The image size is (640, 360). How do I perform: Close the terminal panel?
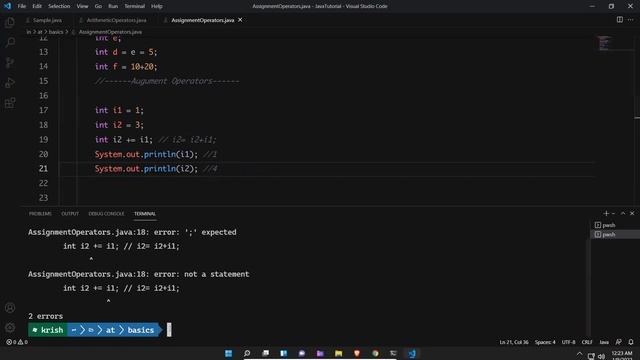click(632, 213)
